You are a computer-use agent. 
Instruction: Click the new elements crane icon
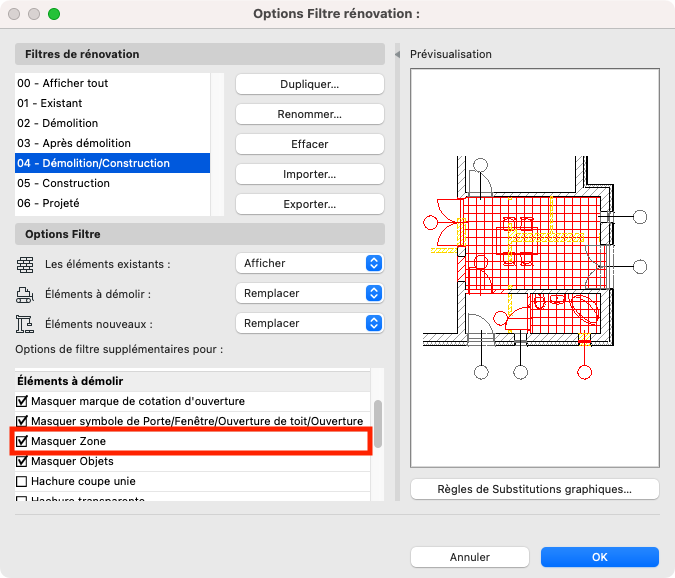25,325
